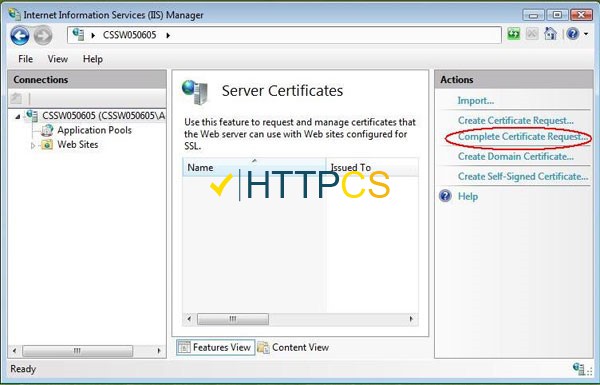Select Web Sites tree item
Viewport: 600px width, 385px height.
tap(78, 145)
